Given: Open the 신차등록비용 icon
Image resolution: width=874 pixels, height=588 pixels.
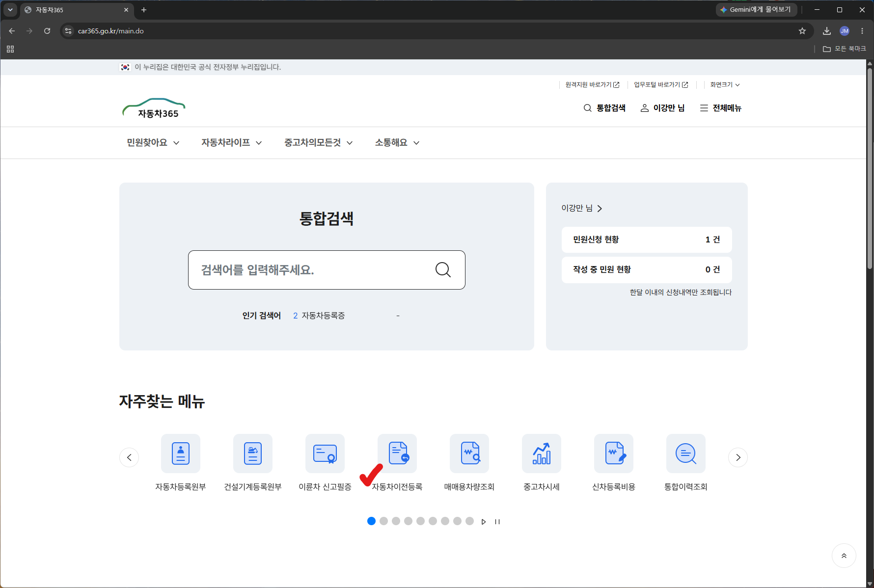Looking at the screenshot, I should pyautogui.click(x=614, y=454).
